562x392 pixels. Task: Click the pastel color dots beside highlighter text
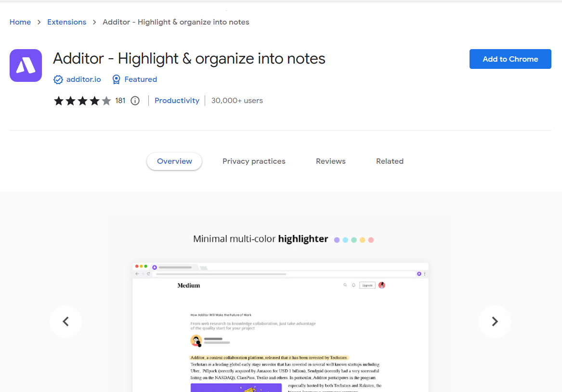[353, 239]
